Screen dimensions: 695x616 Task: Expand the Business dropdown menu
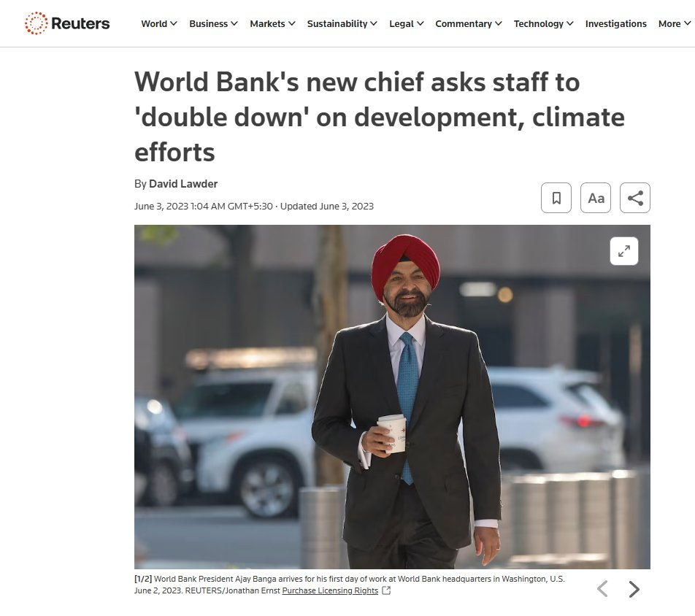[213, 23]
